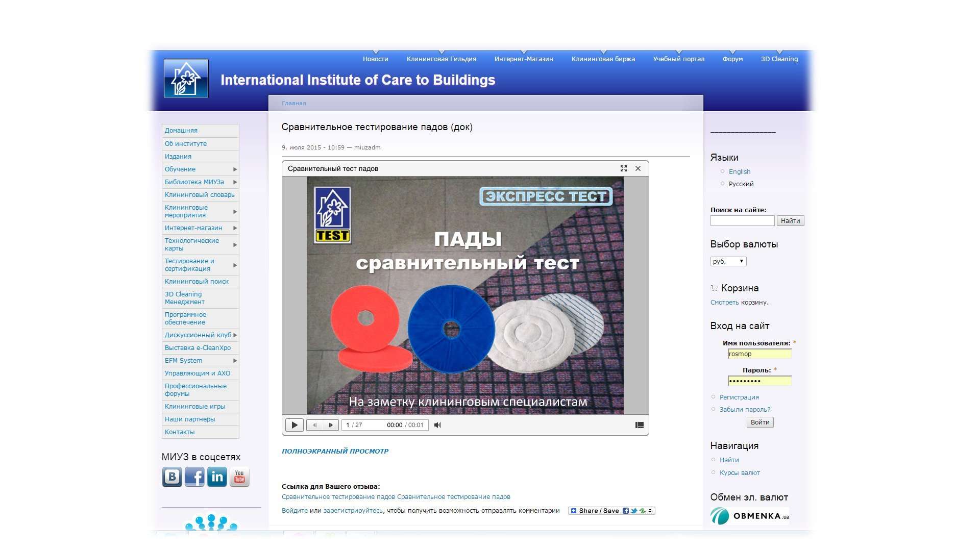
Task: Open the VK social network icon
Action: point(172,477)
